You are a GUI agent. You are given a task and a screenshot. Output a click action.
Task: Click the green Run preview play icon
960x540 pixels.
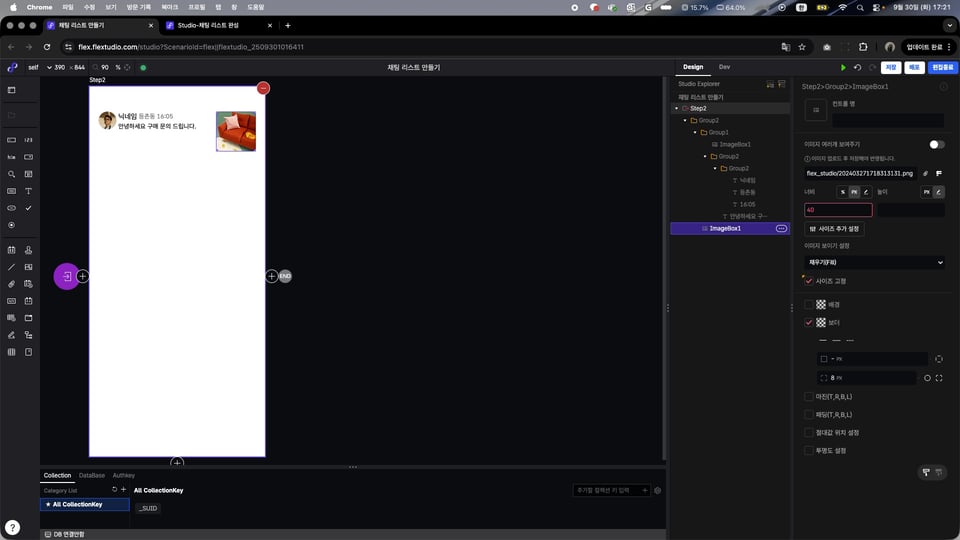(x=843, y=68)
